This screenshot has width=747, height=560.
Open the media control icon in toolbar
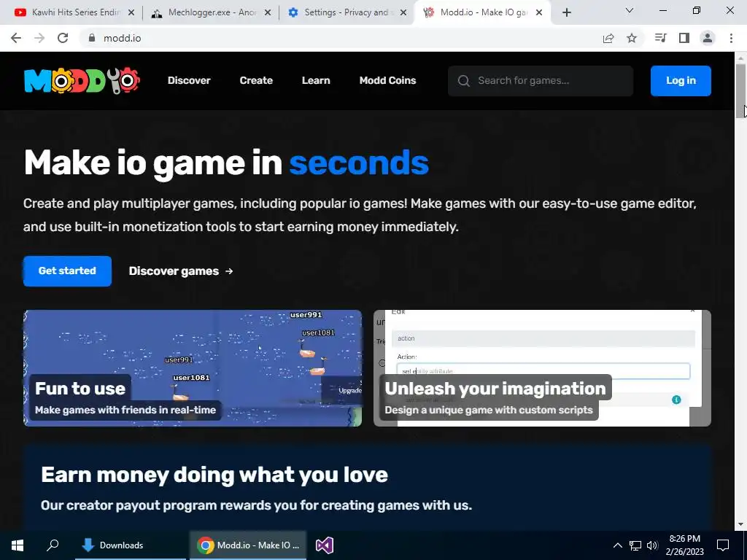[660, 38]
